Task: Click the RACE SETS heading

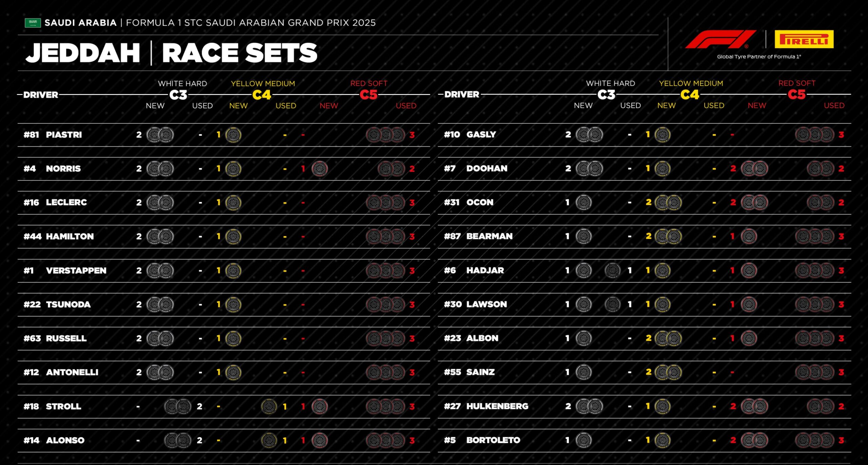Action: point(240,53)
